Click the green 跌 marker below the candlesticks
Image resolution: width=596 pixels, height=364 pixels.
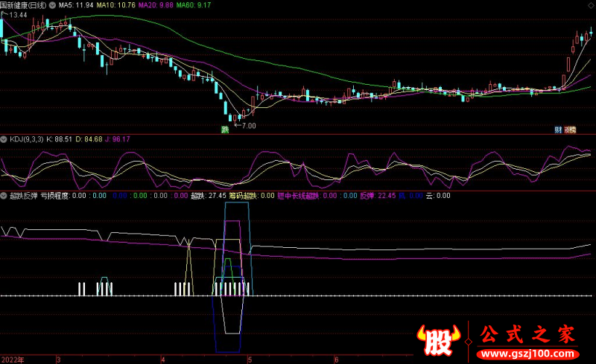225,130
